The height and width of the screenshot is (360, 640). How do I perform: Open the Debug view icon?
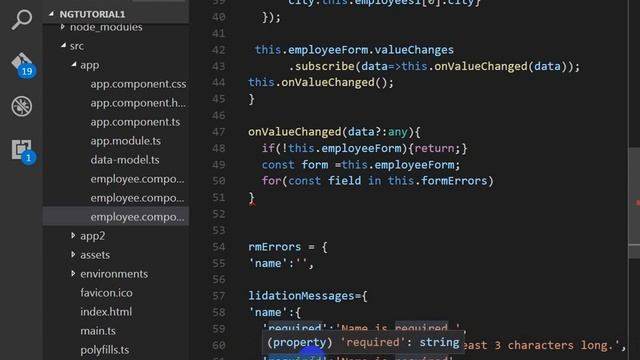[22, 107]
